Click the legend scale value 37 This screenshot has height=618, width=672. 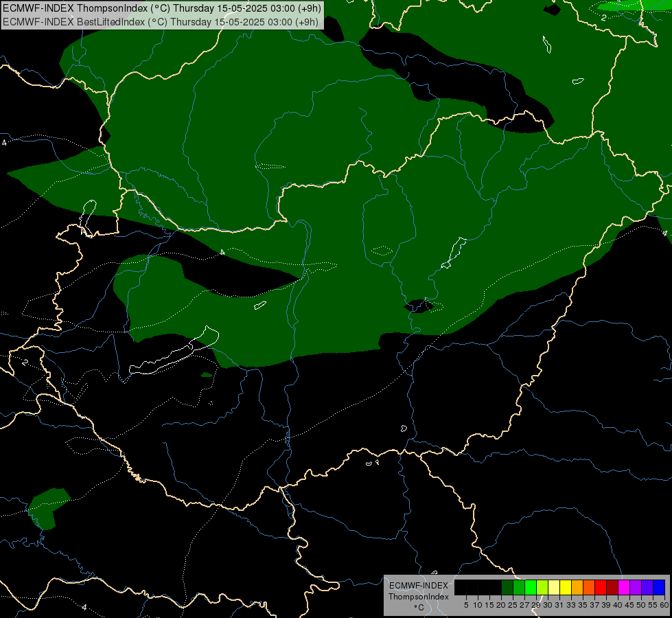(594, 605)
